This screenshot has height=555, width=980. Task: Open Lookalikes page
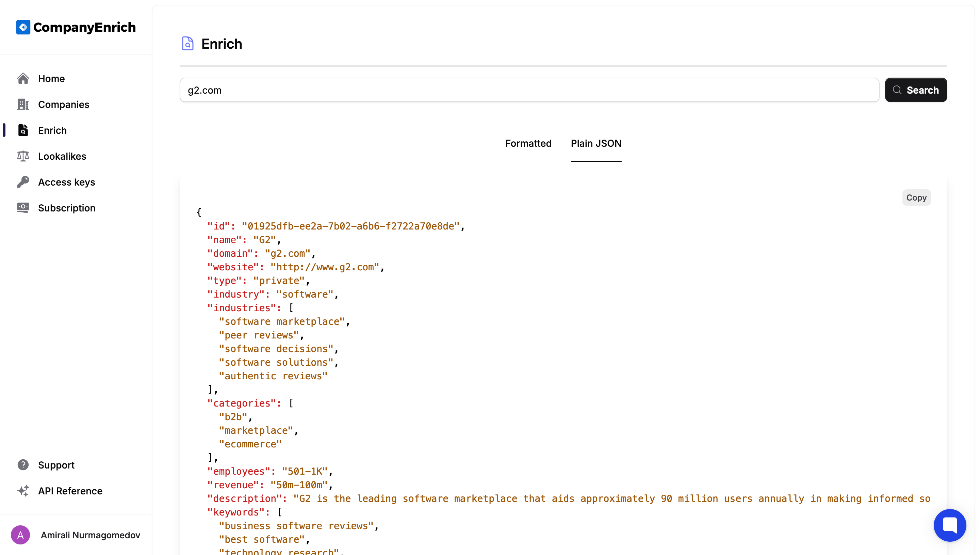coord(62,156)
